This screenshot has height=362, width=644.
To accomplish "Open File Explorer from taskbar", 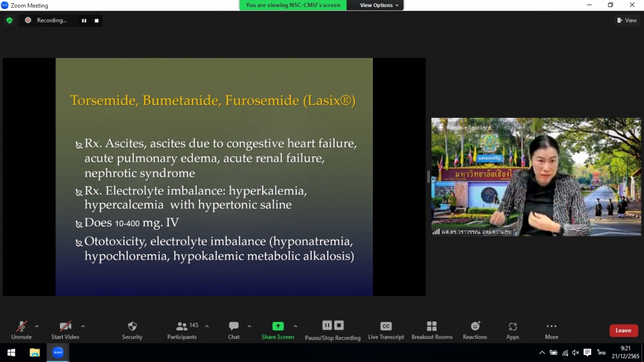I will (x=35, y=352).
